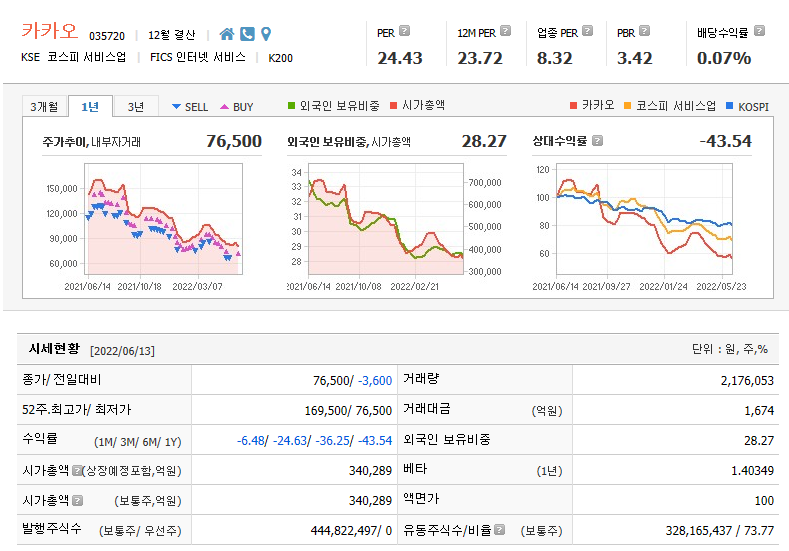
Task: Switch to the 3개월 chart tab
Action: [44, 107]
